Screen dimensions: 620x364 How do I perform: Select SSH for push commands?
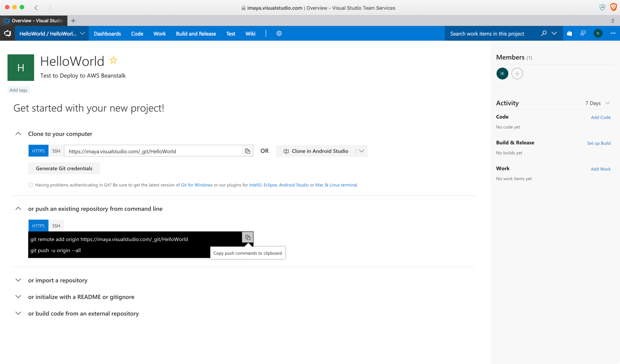coord(56,226)
